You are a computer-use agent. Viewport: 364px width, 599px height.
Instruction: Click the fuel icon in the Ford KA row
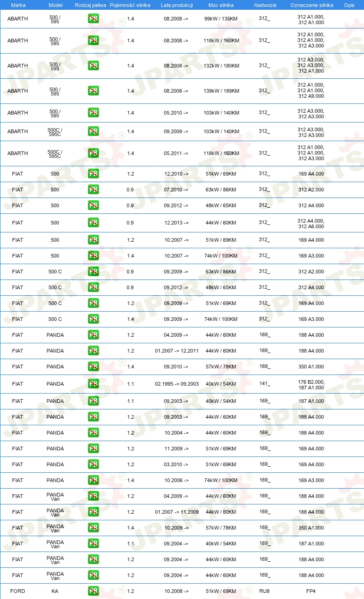pos(93,591)
